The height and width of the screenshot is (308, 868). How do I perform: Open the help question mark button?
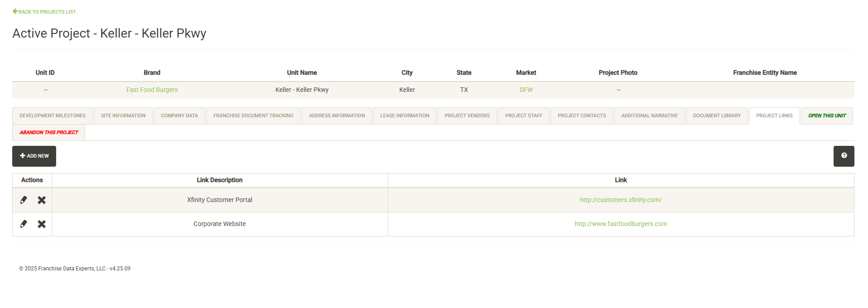tap(844, 156)
